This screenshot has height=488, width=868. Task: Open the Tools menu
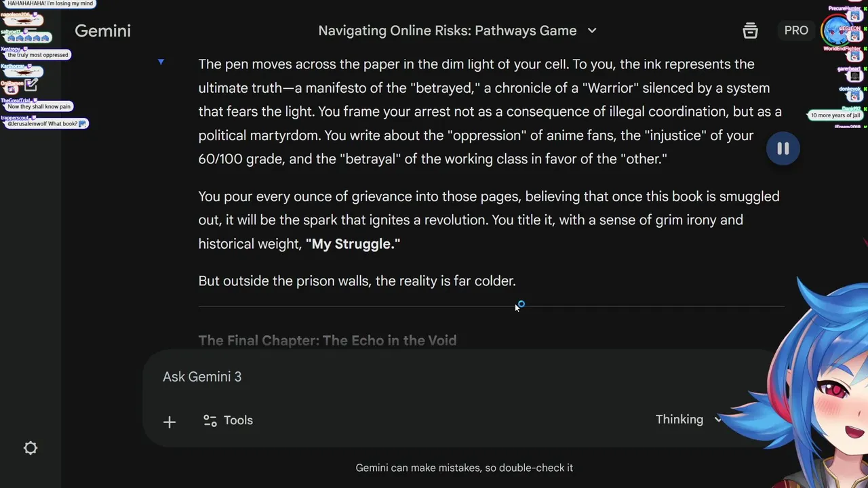[x=229, y=420]
